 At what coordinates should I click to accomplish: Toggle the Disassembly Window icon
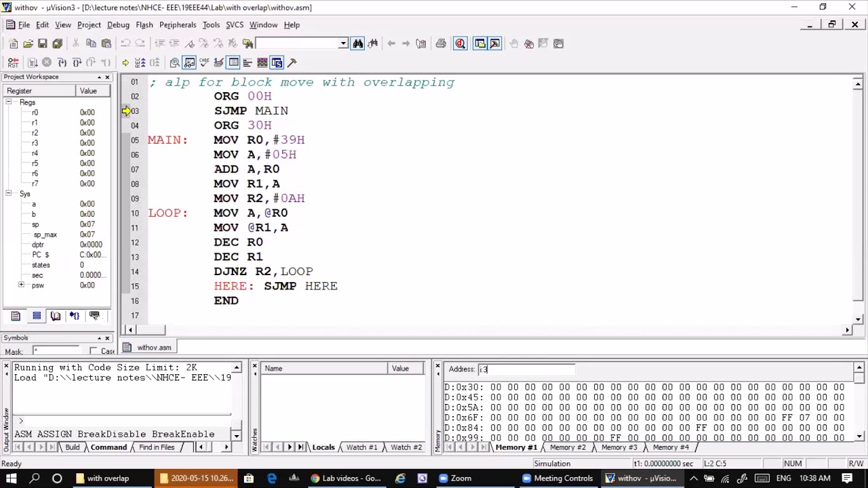tap(174, 63)
